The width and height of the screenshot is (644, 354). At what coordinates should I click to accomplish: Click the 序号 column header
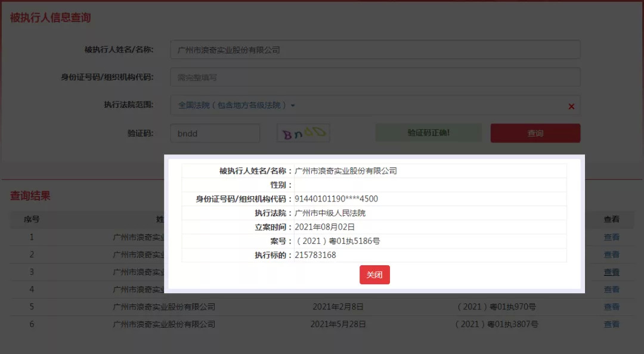pyautogui.click(x=32, y=219)
